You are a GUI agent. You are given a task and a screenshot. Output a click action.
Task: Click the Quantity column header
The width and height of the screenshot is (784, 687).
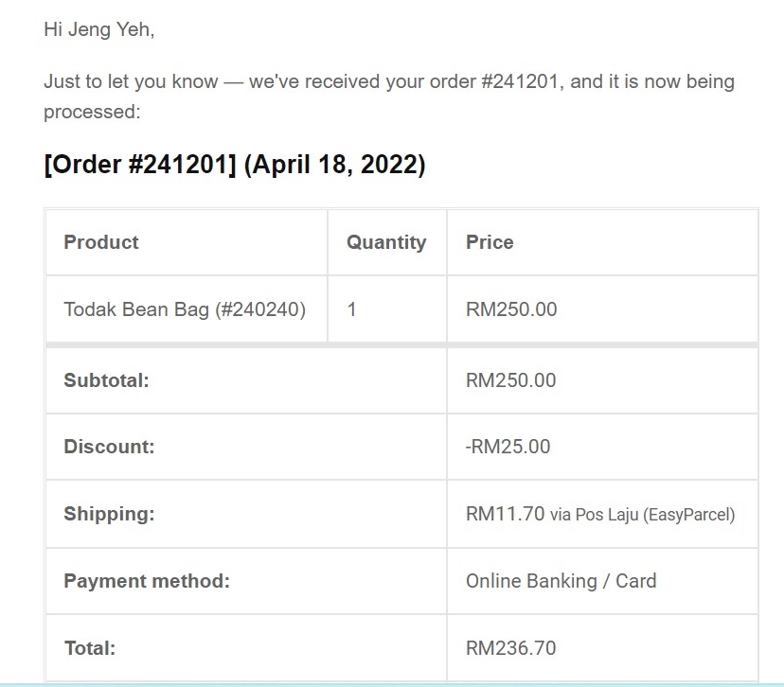386,242
